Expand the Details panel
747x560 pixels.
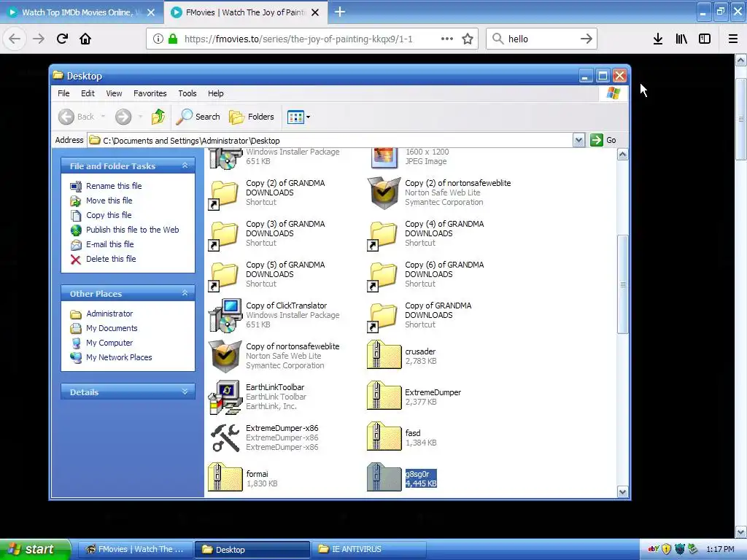pos(185,392)
